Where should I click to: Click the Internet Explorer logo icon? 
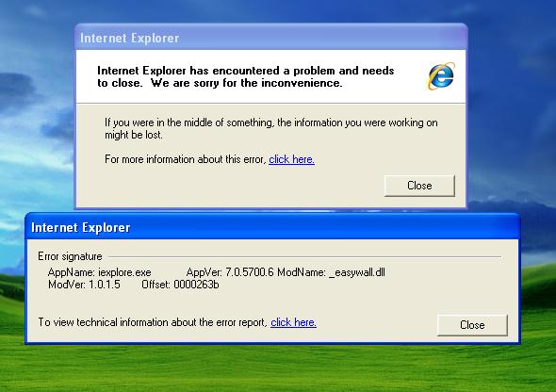tap(441, 76)
